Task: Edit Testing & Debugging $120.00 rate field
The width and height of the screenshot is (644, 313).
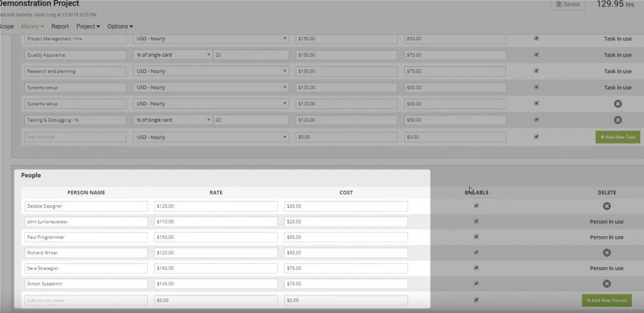Action: coord(347,120)
